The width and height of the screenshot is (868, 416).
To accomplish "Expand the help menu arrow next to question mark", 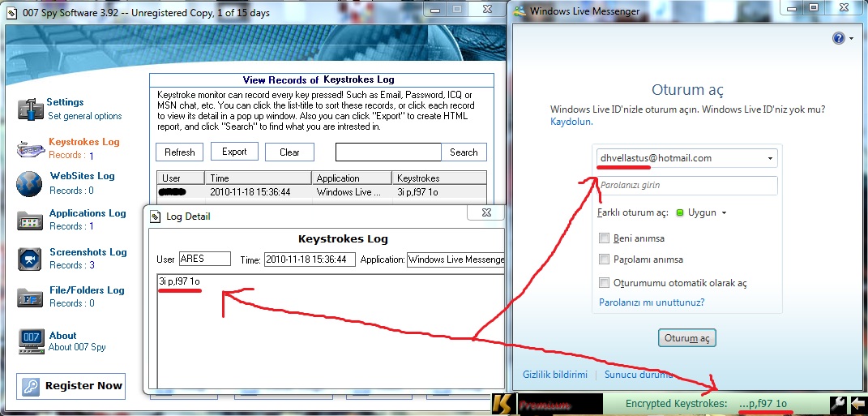I will coord(852,39).
